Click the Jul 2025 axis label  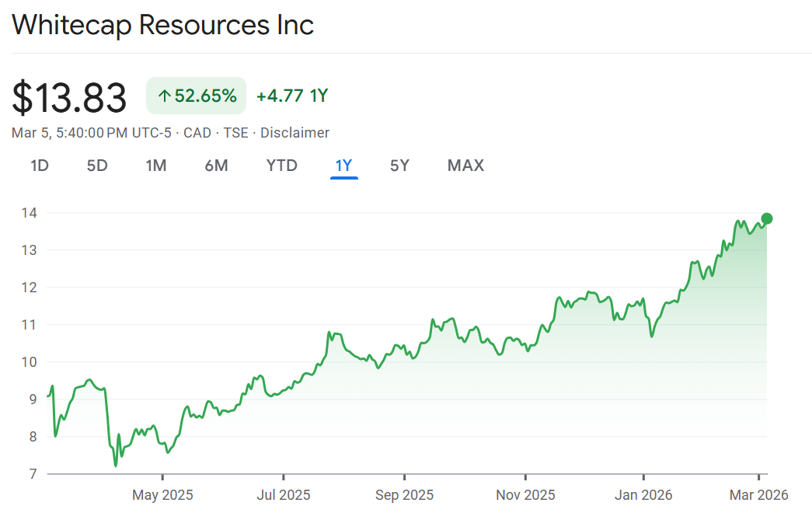point(283,495)
